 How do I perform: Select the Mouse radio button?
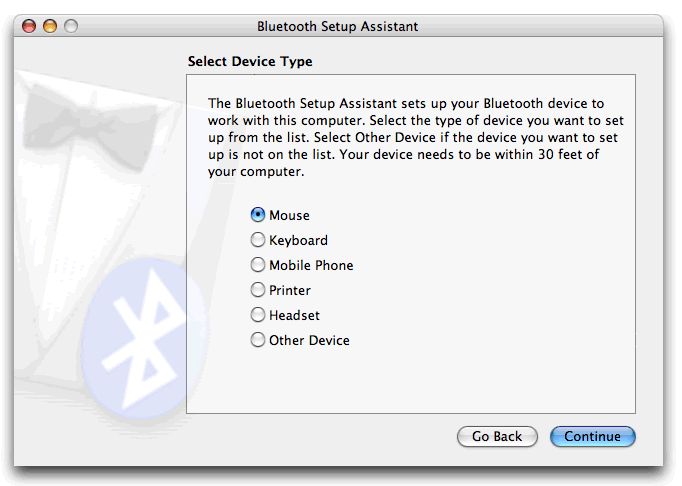[258, 215]
